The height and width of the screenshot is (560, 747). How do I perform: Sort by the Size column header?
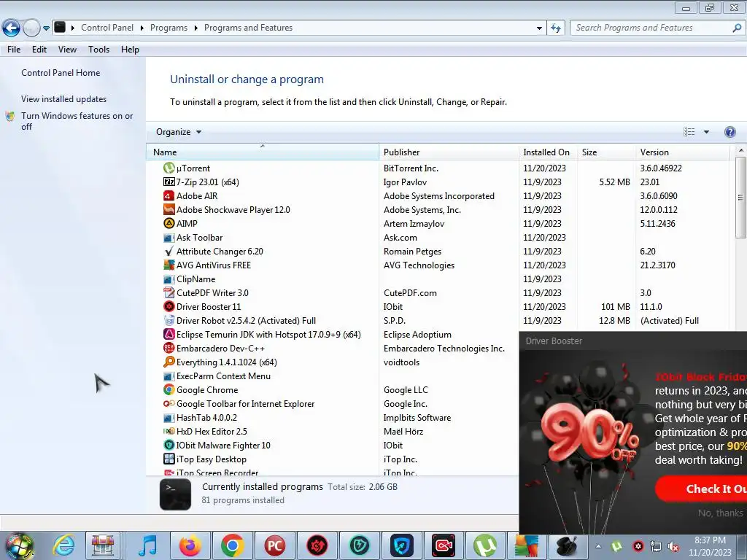click(606, 152)
